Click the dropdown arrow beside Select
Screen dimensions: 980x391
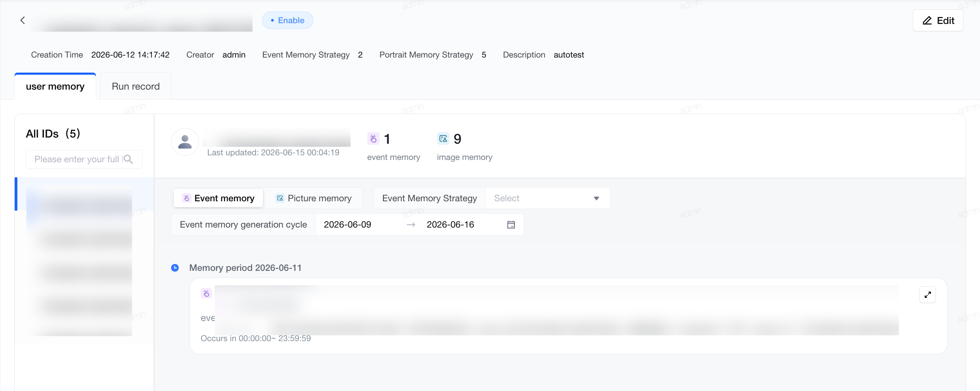tap(597, 199)
